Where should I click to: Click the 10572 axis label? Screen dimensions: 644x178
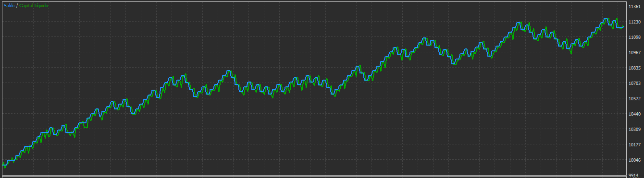click(x=635, y=98)
